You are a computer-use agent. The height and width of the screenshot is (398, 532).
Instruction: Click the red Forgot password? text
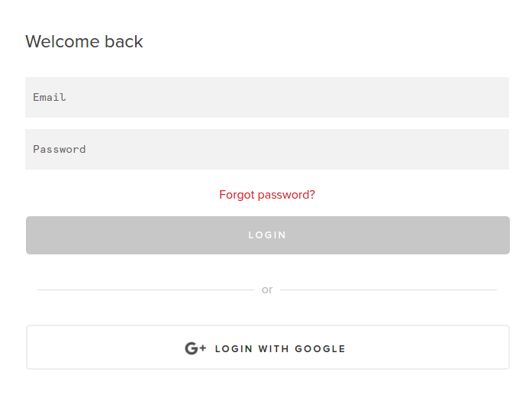[267, 195]
